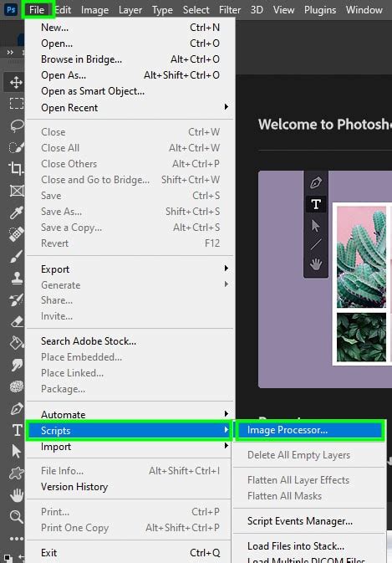Screen dimensions: 392x563
Task: Select the Rectangular Marquee tool
Action: tap(17, 104)
